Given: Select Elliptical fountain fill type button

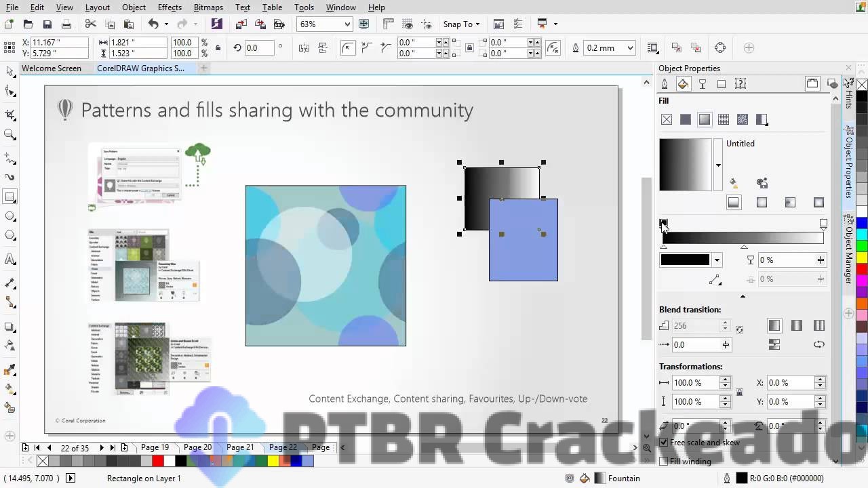Looking at the screenshot, I should pyautogui.click(x=762, y=202).
